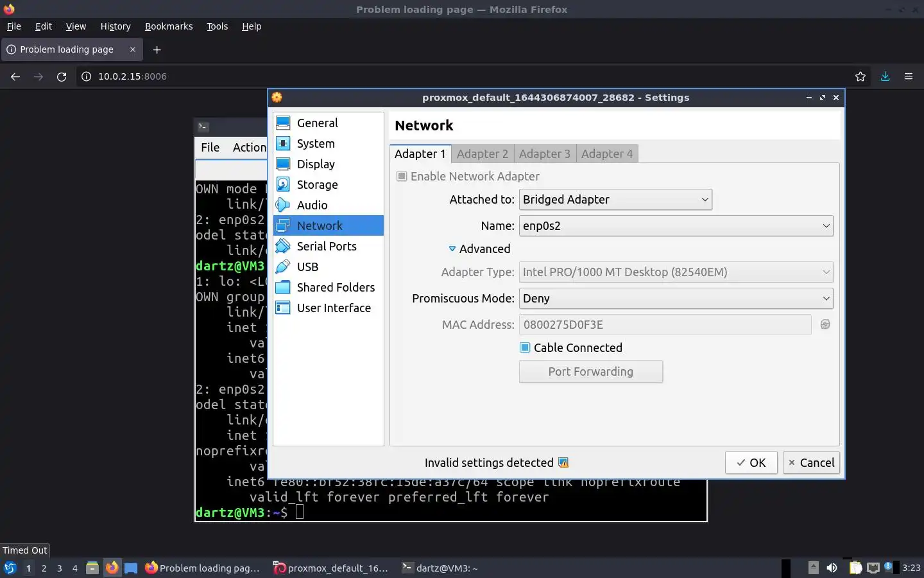The image size is (924, 578).
Task: Click the invalid settings warning icon
Action: pyautogui.click(x=563, y=462)
